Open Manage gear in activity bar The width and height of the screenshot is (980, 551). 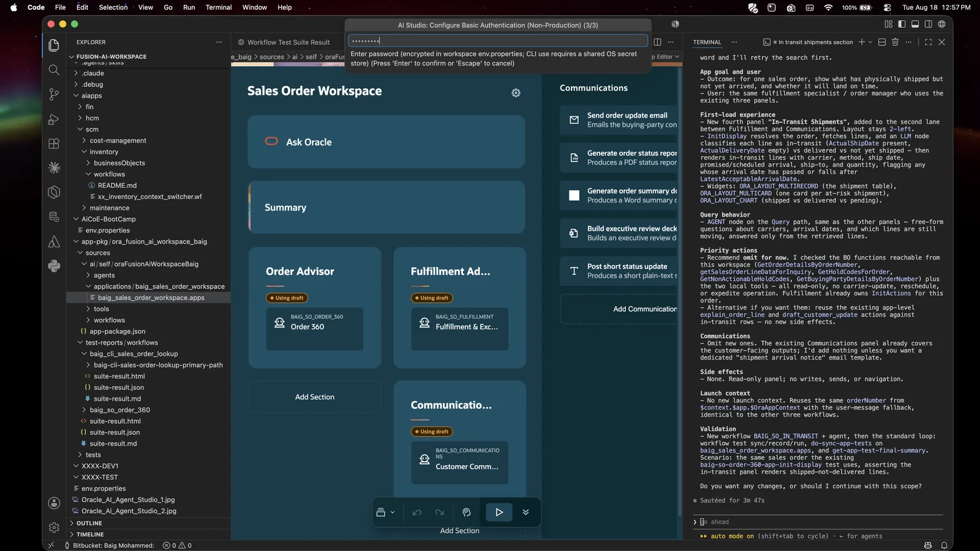click(x=54, y=527)
